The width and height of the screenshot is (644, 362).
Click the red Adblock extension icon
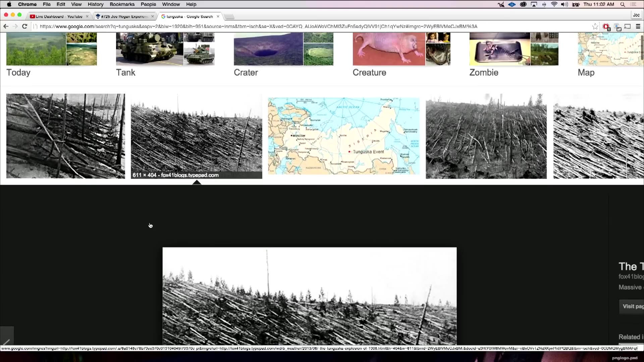click(x=606, y=26)
